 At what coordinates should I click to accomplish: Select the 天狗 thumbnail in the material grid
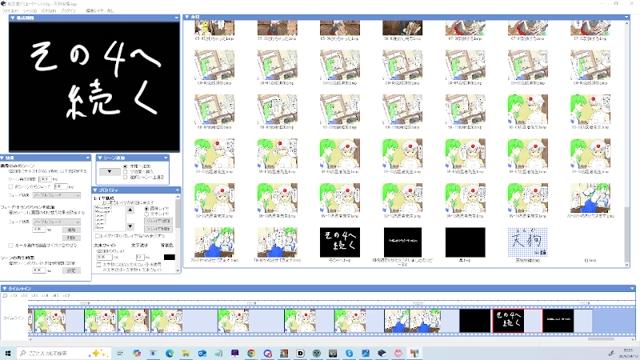tap(527, 242)
